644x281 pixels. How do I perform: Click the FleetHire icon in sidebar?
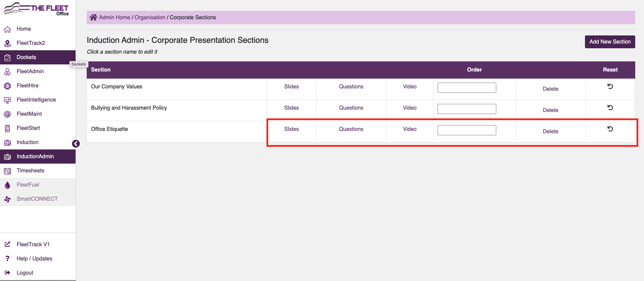pos(7,86)
